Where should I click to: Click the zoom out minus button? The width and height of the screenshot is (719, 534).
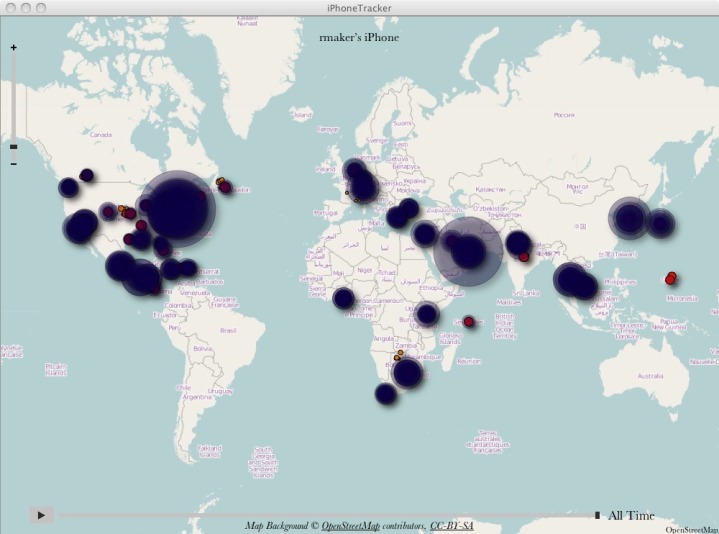click(x=13, y=164)
